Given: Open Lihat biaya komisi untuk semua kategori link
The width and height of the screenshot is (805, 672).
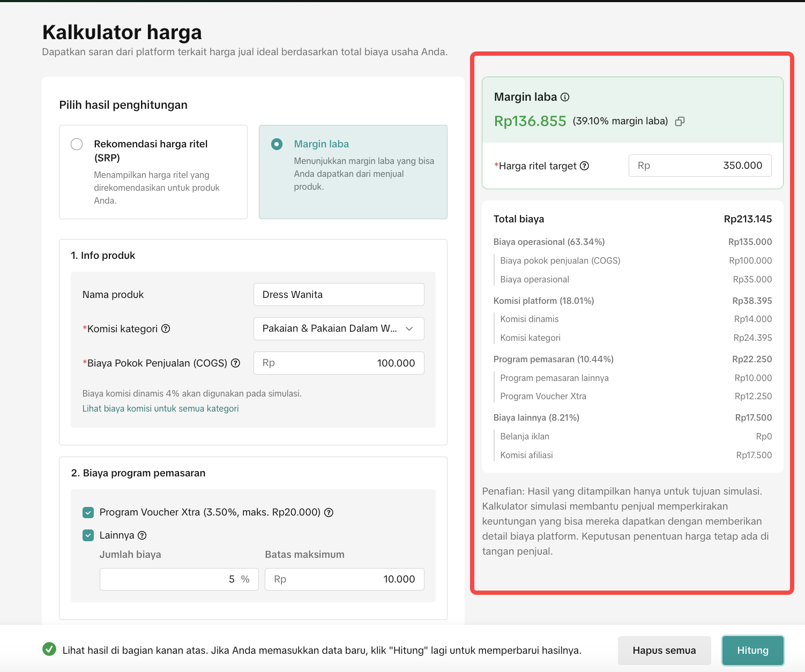Looking at the screenshot, I should (160, 408).
